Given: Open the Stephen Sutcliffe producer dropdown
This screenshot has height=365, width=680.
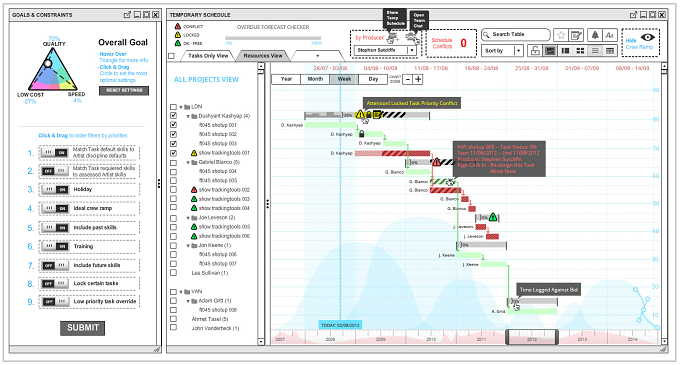Looking at the screenshot, I should tap(386, 50).
